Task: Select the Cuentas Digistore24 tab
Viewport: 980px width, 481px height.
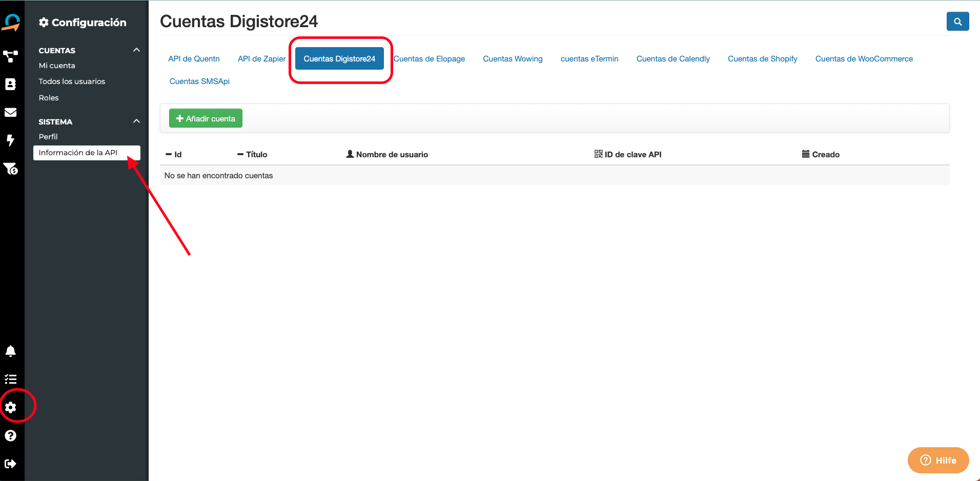Action: tap(339, 59)
